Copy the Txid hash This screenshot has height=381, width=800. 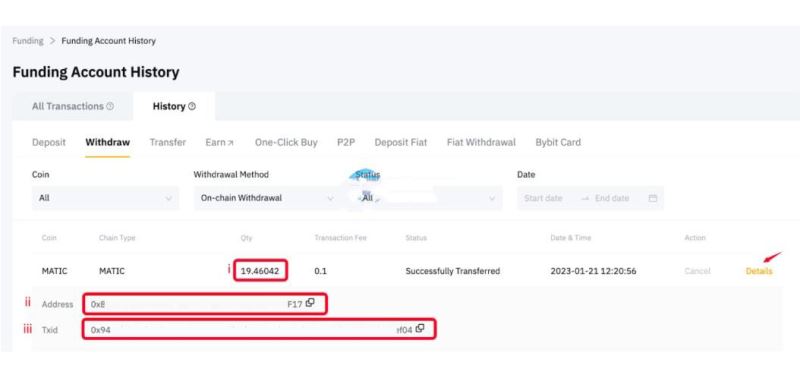[420, 328]
